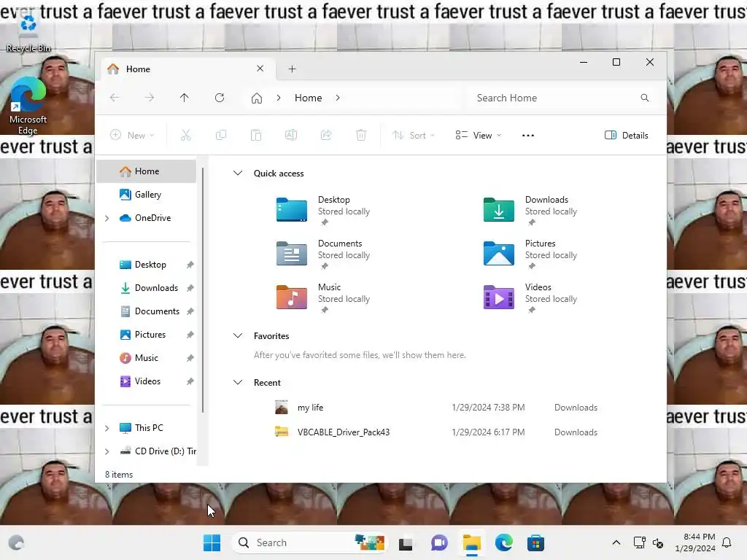Expand CD Drive (D:) tree node

107,451
